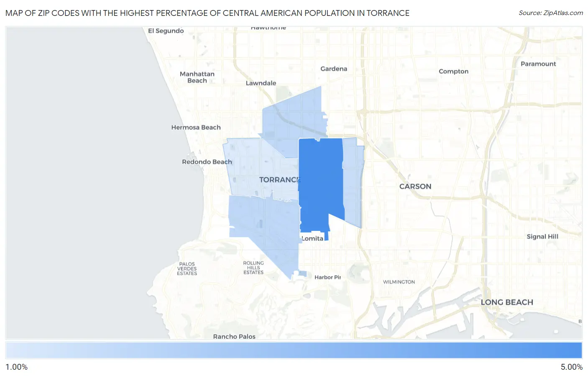Click the Redondo Beach map label

click(x=207, y=162)
